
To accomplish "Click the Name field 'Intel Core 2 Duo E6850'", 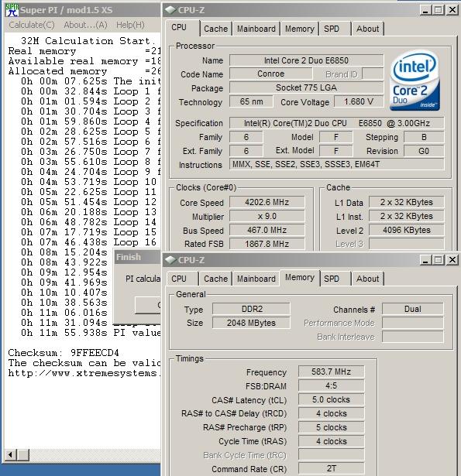I will pyautogui.click(x=306, y=60).
